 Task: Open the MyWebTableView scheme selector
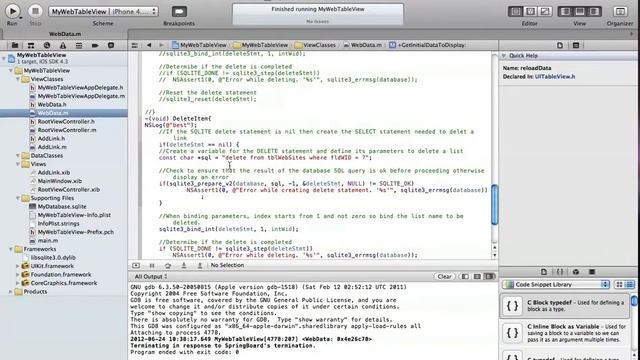pyautogui.click(x=103, y=11)
